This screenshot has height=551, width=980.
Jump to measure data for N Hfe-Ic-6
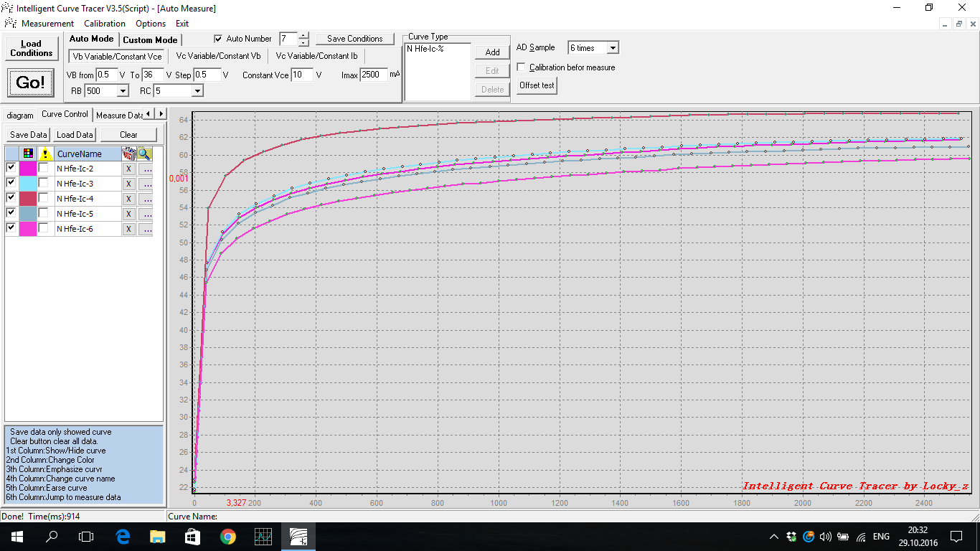[145, 229]
